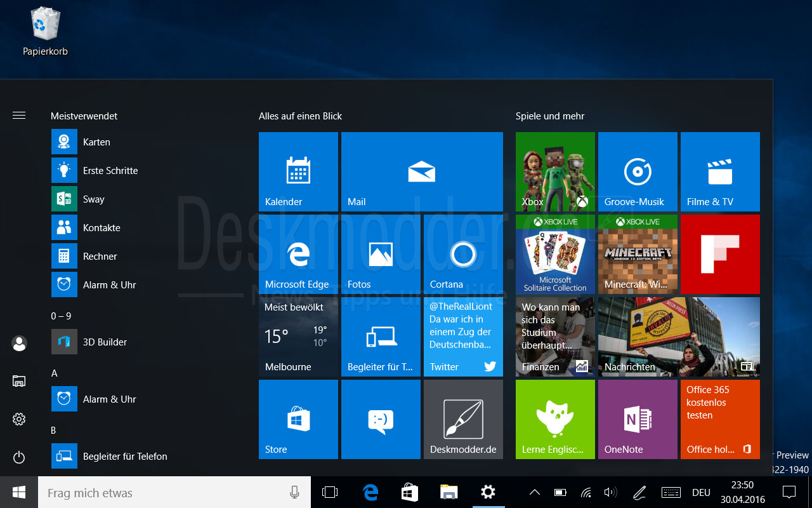
Task: Open the Nachrichten news tile
Action: (x=679, y=337)
